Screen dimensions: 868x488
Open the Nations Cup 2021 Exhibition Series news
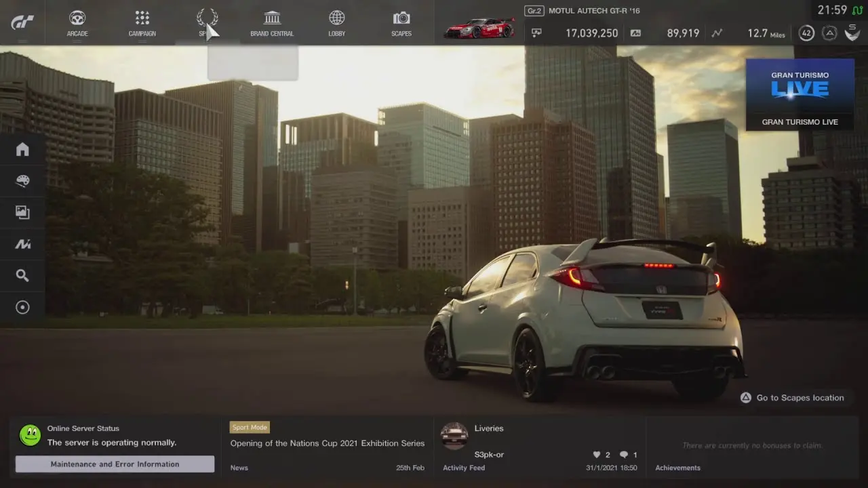[x=328, y=443]
